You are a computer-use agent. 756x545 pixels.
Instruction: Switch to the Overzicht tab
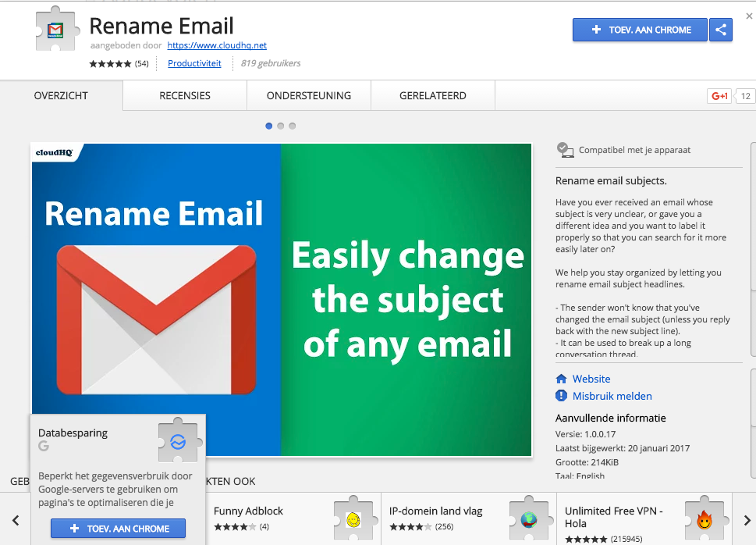tap(61, 95)
